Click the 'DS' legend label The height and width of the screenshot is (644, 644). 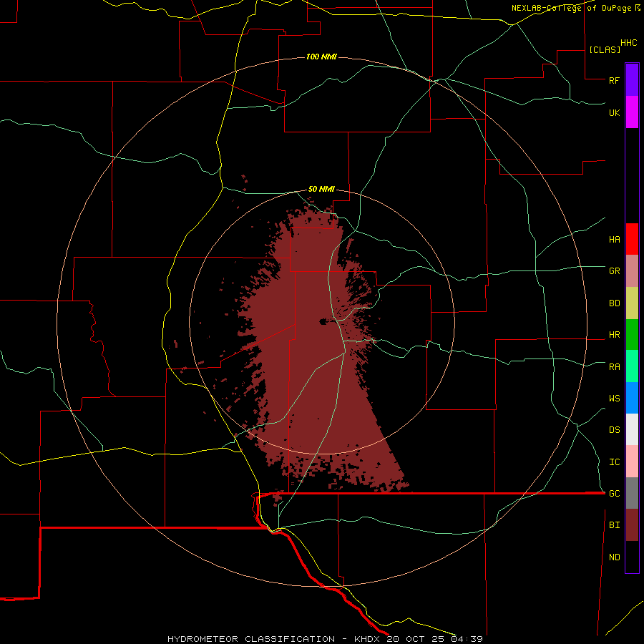(x=614, y=429)
